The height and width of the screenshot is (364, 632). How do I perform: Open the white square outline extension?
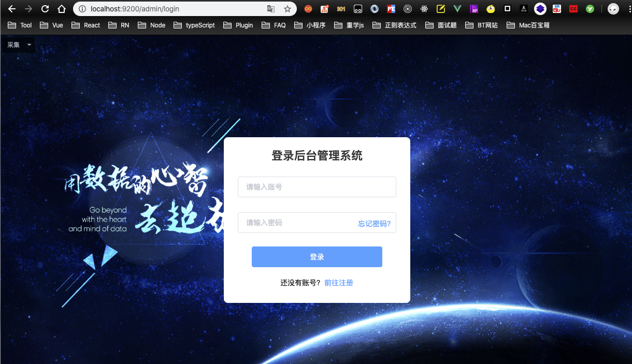click(507, 9)
